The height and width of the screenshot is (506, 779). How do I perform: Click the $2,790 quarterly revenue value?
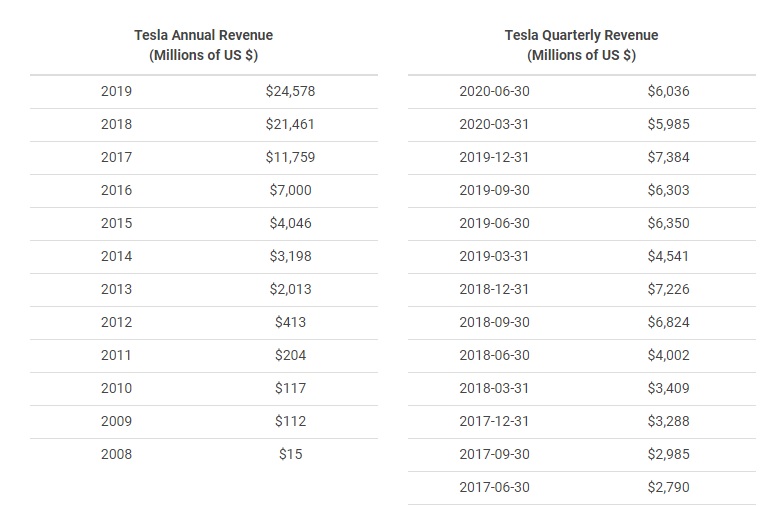coord(668,487)
